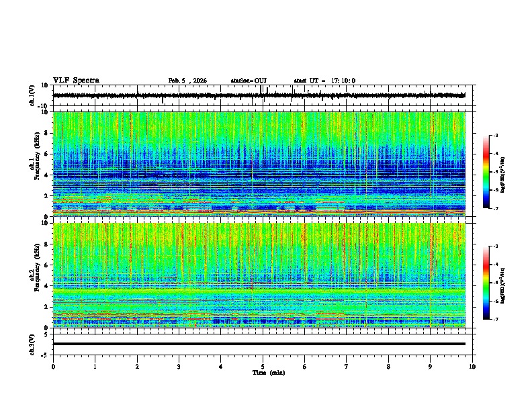Click the "5" tick on ch.3(V) axis
Viewport: 532px width, 411px height.
click(46, 334)
